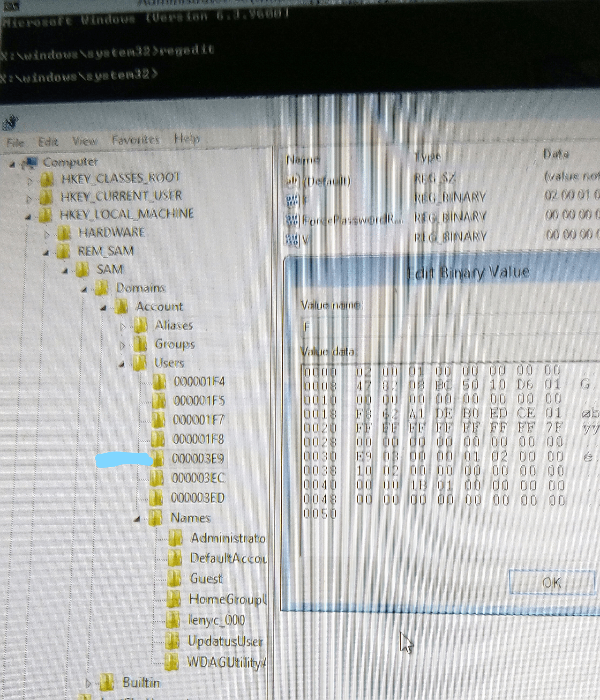Click byte 47 at offset 0008
Image resolution: width=600 pixels, height=700 pixels.
pyautogui.click(x=364, y=386)
